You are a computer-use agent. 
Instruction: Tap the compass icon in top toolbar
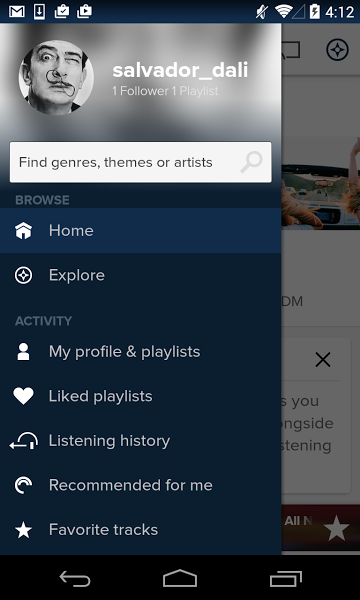(x=337, y=50)
